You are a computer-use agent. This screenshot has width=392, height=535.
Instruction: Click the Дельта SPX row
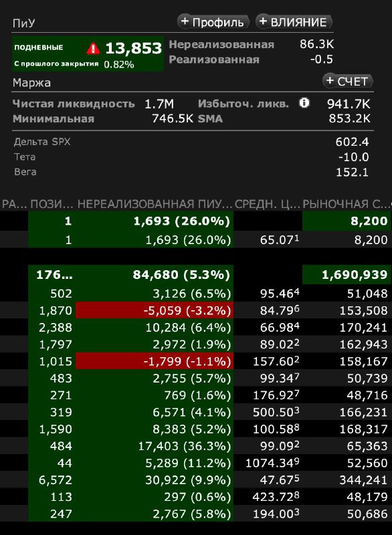pos(193,142)
